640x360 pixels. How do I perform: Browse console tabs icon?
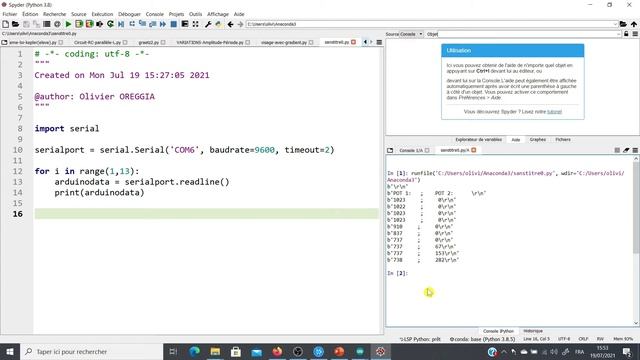pos(390,150)
